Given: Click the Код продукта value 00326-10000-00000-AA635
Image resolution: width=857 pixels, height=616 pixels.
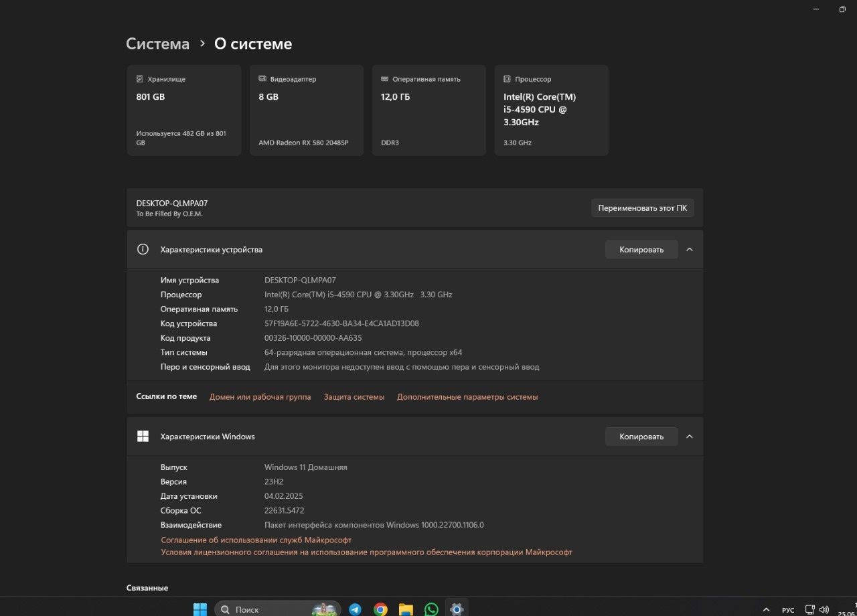Looking at the screenshot, I should pos(313,338).
